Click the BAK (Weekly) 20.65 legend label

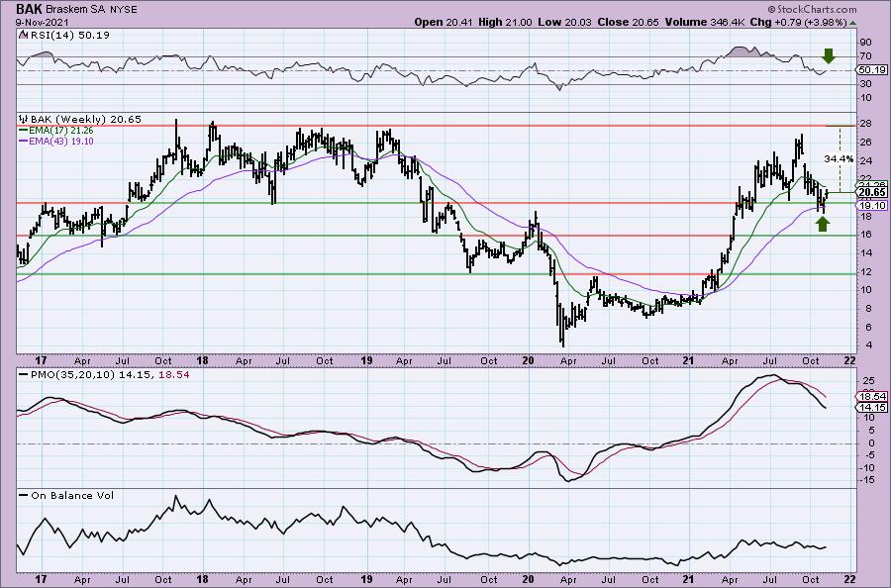(86, 120)
